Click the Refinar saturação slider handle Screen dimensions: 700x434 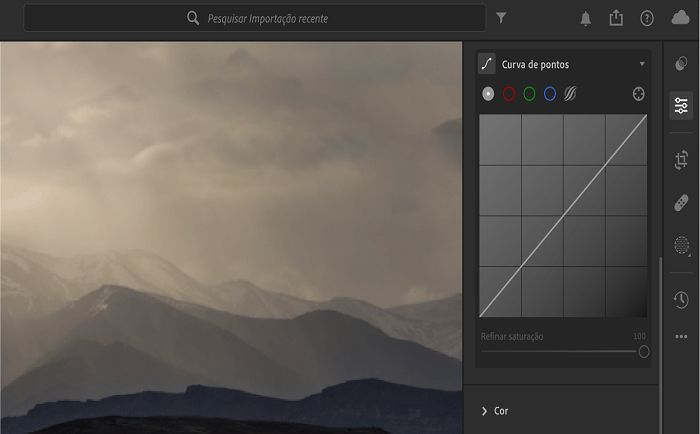[644, 352]
